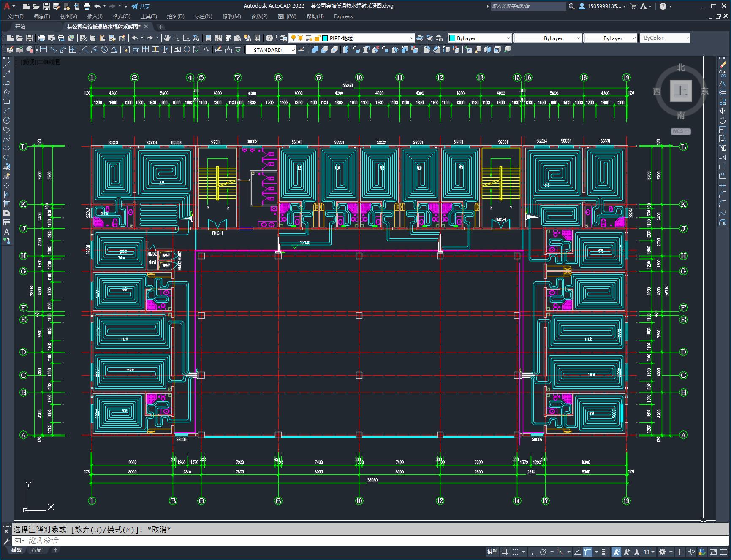Open the Tool Palettes icon on standard toolbar
Image resolution: width=731 pixels, height=560 pixels.
tap(228, 38)
